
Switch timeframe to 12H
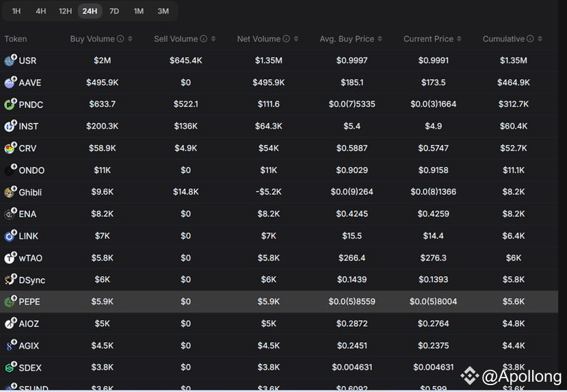pyautogui.click(x=66, y=11)
